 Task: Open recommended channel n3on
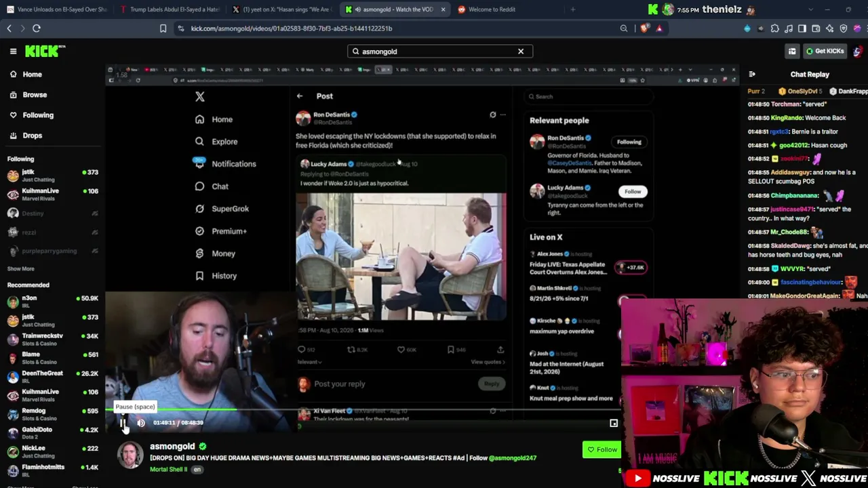(x=52, y=302)
